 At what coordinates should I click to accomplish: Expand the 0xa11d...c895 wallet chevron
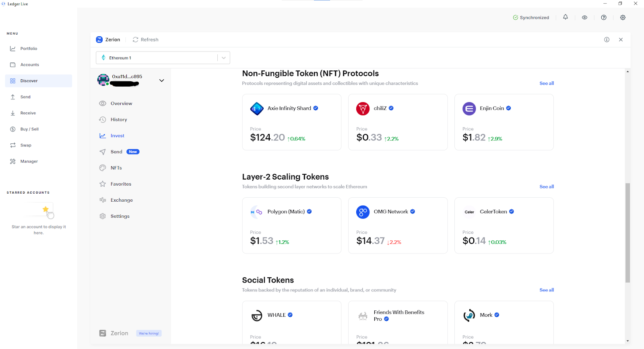[161, 80]
